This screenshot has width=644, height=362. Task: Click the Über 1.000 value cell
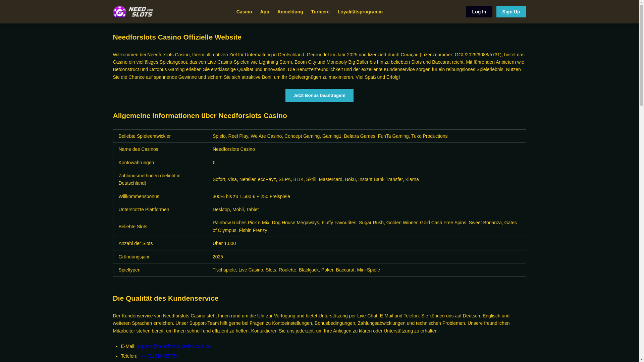point(366,243)
